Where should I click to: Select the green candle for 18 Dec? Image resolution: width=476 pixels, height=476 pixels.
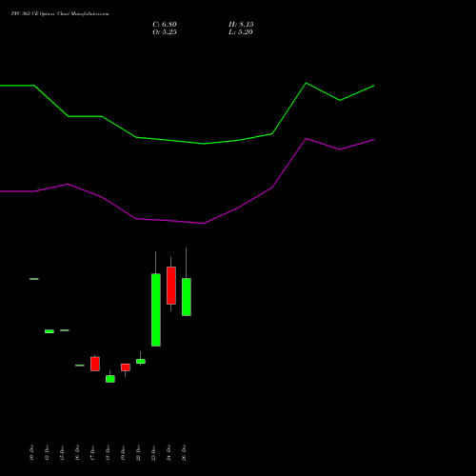click(110, 379)
